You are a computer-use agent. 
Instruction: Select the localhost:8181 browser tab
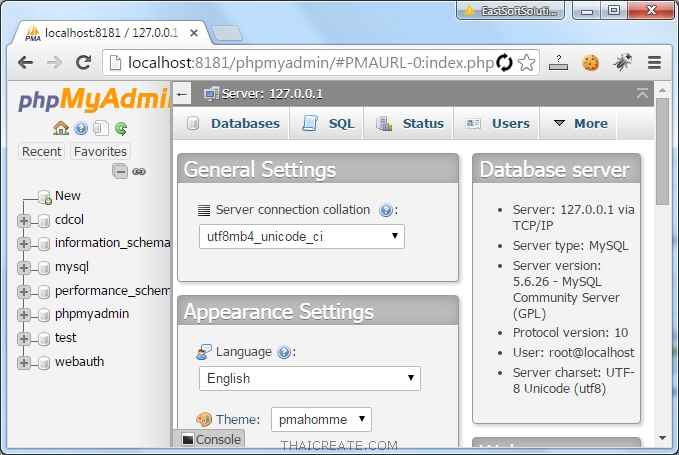point(110,33)
